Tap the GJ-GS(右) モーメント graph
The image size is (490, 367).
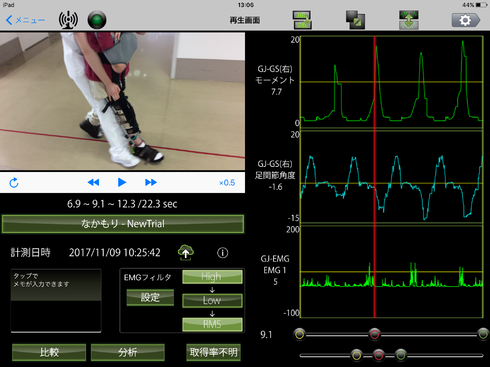pos(391,82)
